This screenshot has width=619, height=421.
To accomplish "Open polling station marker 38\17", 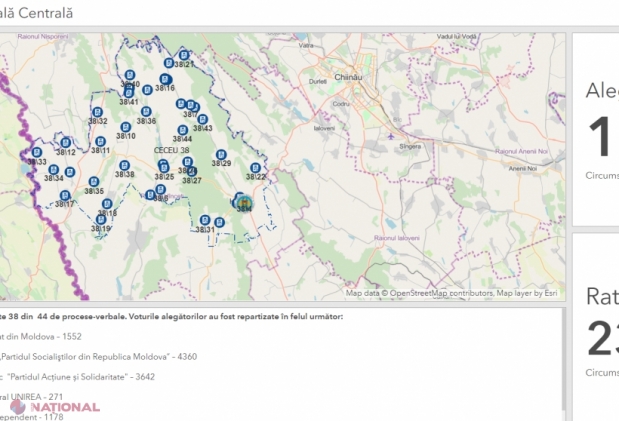I will coord(64,195).
